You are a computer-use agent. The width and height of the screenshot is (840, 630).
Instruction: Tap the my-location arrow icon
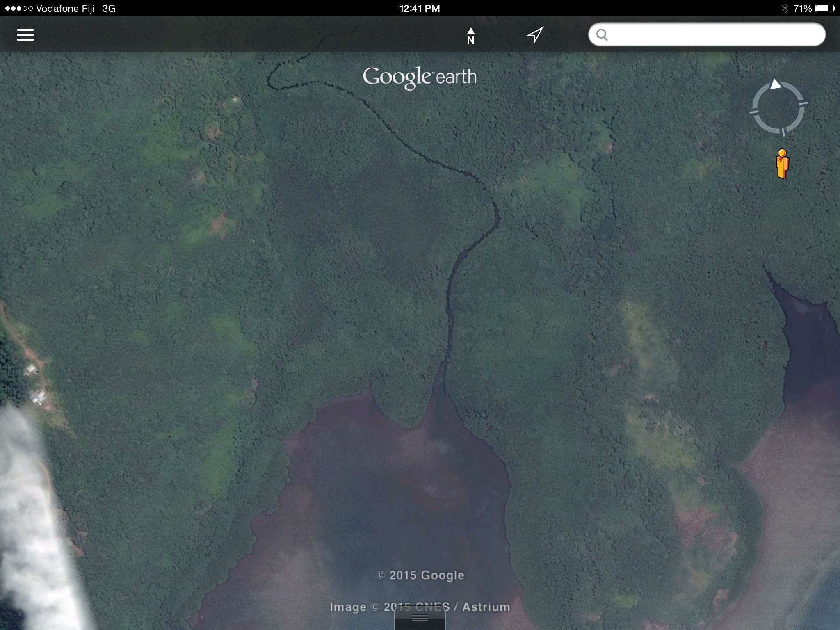tap(535, 35)
